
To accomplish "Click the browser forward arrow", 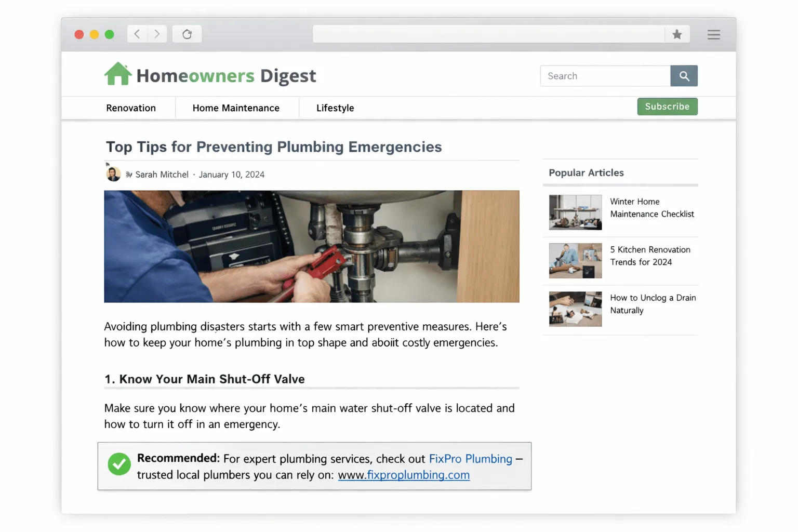I will pos(157,34).
